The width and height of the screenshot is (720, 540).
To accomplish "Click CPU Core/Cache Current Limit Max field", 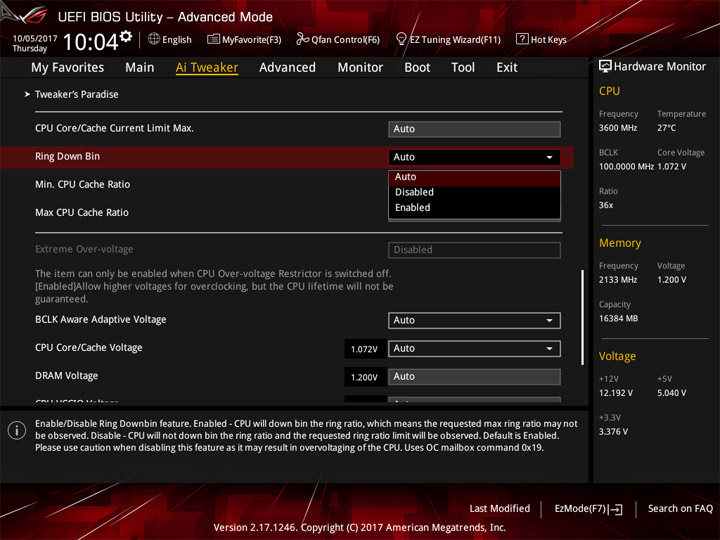I will coord(474,129).
